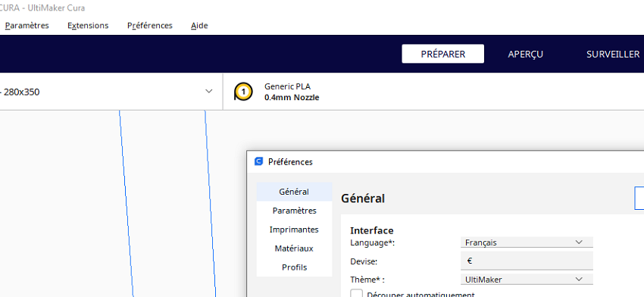
Task: Open Generic PLA 0.4mm Nozzle configuration
Action: [292, 92]
